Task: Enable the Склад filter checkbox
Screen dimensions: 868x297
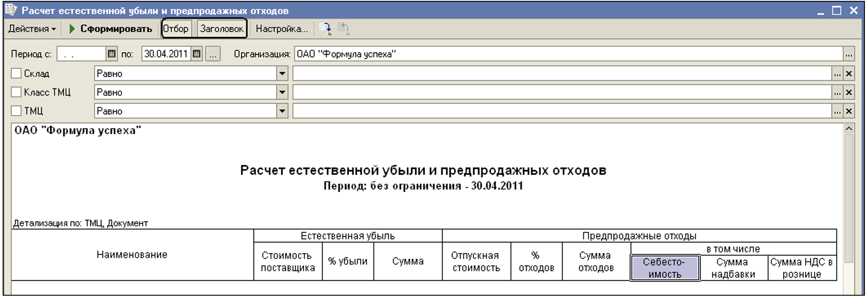Action: pos(16,74)
